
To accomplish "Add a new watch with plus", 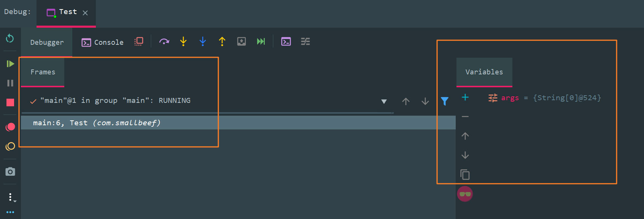I will click(x=465, y=98).
